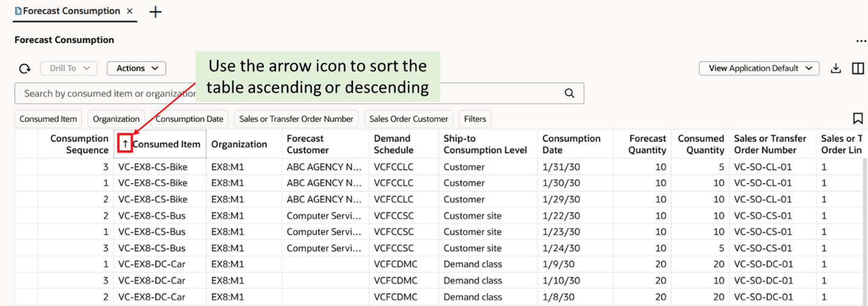Screen dimensions: 868x306
Task: Expand the View Application Default dropdown
Action: coord(759,68)
